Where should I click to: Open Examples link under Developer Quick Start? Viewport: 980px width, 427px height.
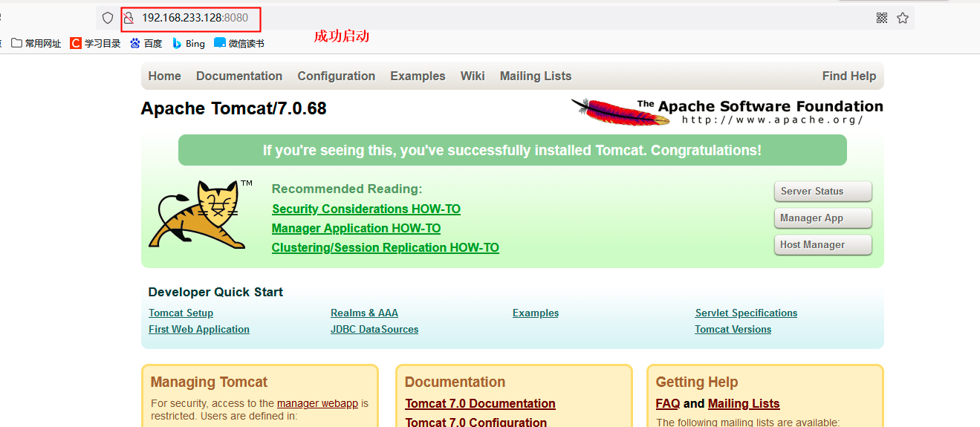coord(536,313)
